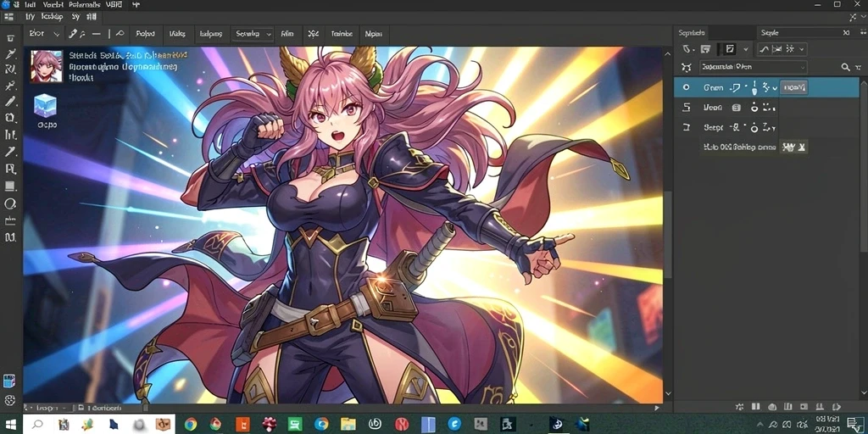868x434 pixels.
Task: Click the gray button on the highlighted layer
Action: tap(793, 87)
